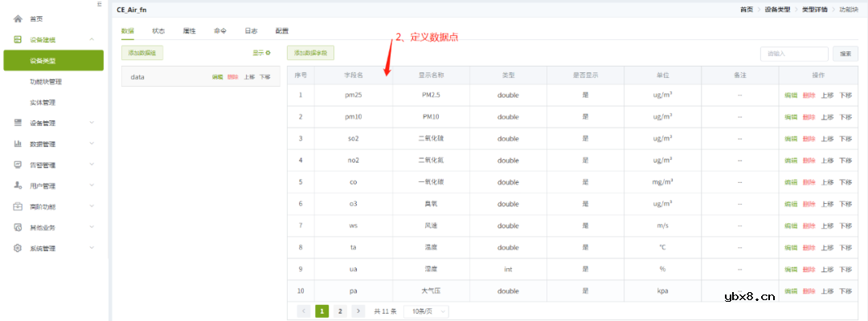Click the 用户管理 user icon
868x321 pixels.
click(18, 185)
